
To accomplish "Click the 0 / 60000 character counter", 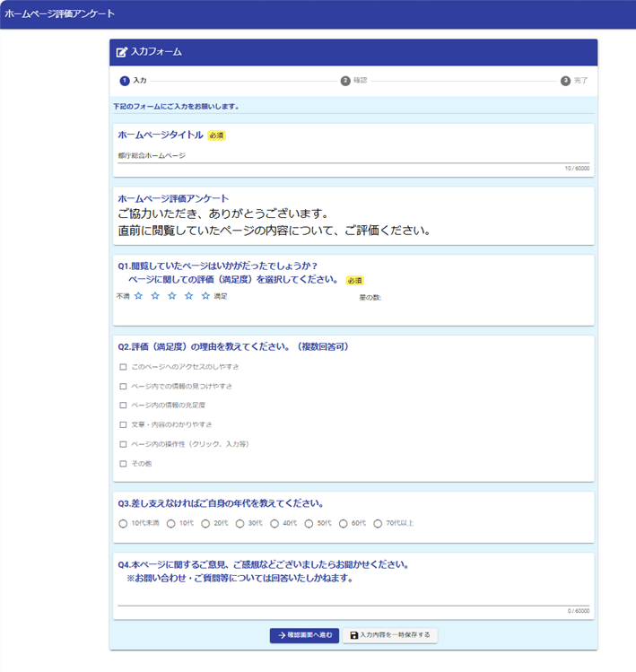I will (579, 611).
